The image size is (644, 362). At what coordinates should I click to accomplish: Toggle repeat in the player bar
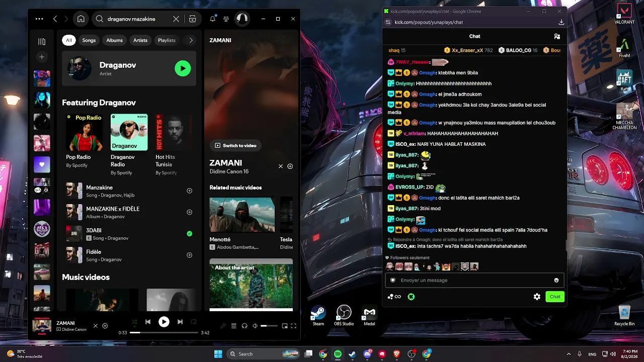(193, 322)
